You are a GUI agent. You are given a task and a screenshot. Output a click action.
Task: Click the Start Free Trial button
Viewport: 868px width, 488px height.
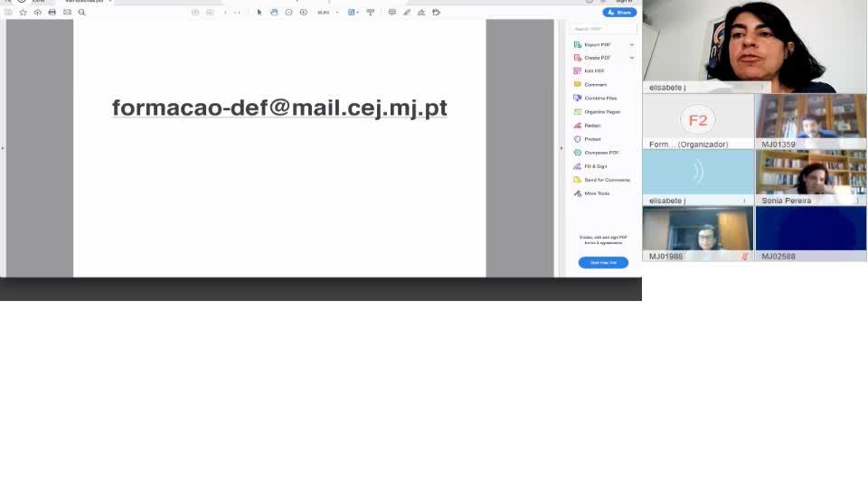pyautogui.click(x=603, y=263)
